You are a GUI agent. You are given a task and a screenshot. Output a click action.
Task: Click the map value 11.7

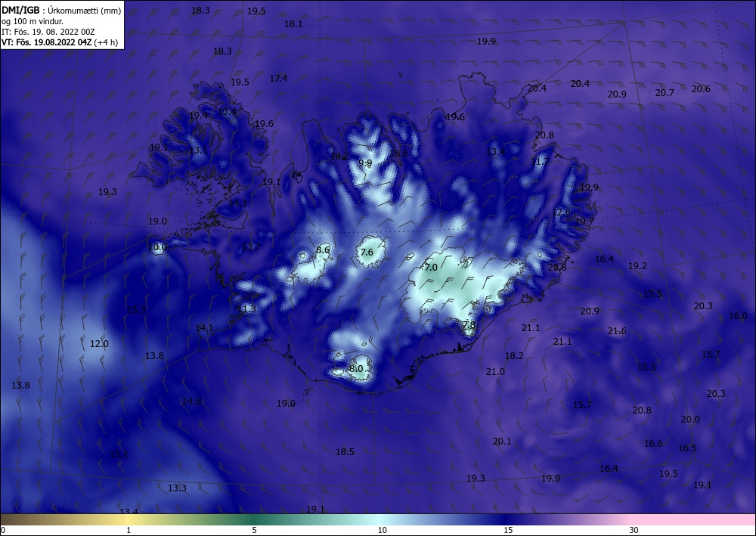[540, 162]
